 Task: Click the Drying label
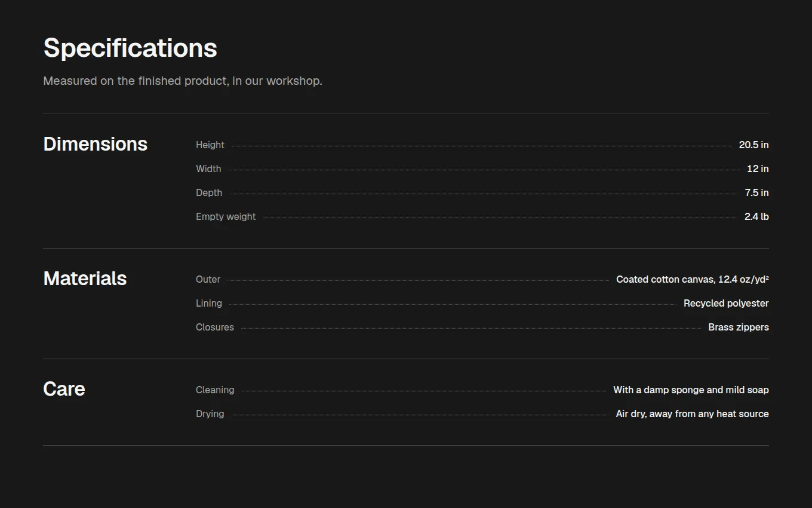tap(210, 414)
